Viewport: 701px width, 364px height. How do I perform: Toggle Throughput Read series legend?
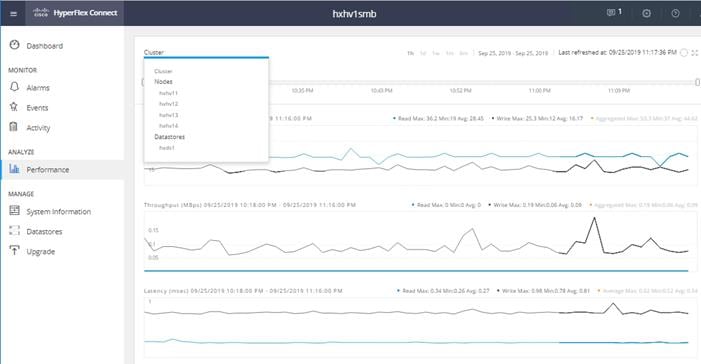click(446, 205)
